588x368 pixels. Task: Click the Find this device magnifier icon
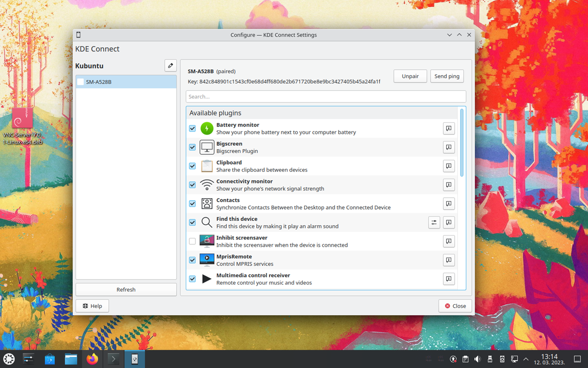[x=207, y=223]
